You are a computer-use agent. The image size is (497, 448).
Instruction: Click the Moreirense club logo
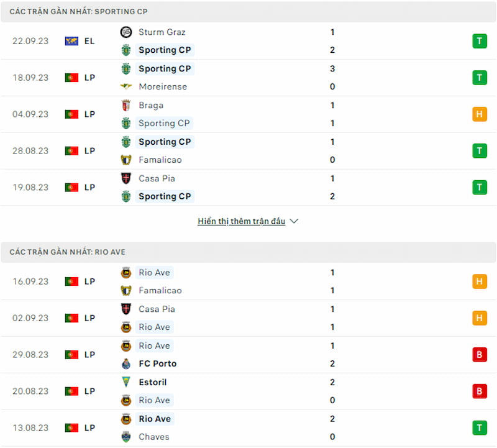(x=126, y=86)
